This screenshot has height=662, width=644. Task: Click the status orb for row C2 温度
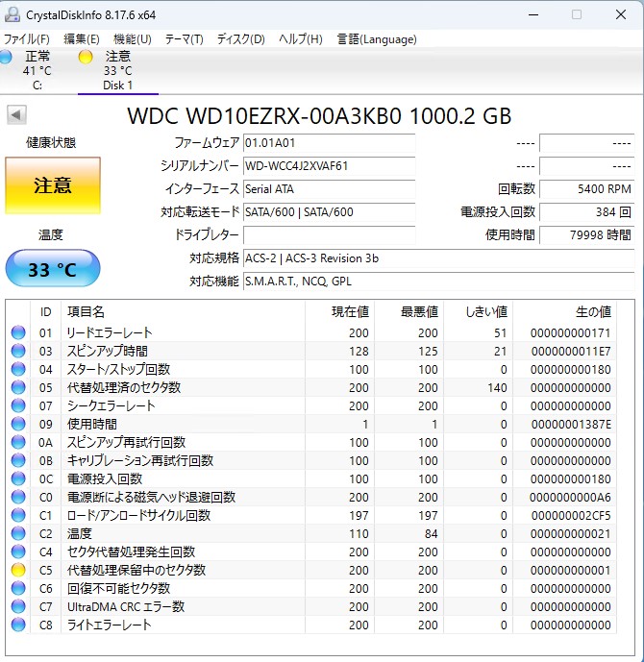click(x=18, y=533)
